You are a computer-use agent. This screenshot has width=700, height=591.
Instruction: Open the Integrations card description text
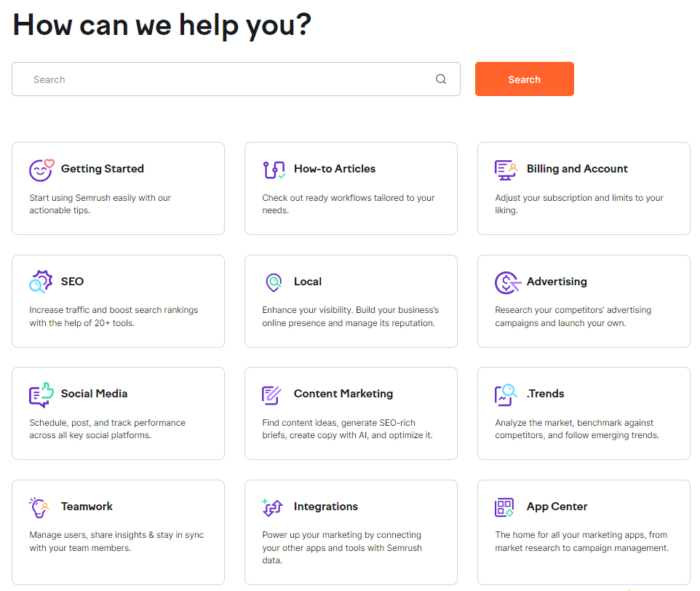click(341, 547)
